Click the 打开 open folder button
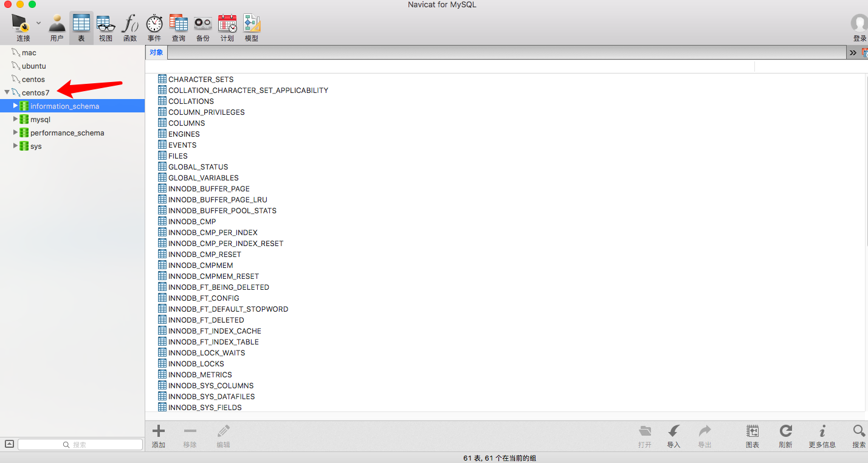This screenshot has height=463, width=868. [x=645, y=436]
